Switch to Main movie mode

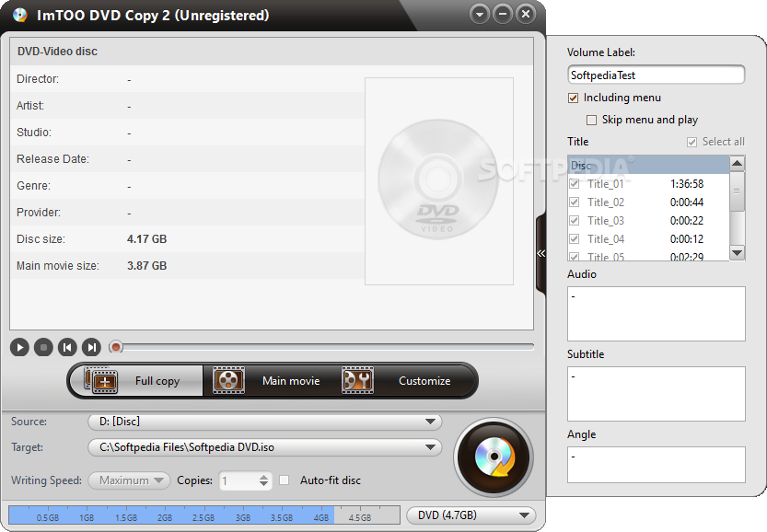coord(269,380)
